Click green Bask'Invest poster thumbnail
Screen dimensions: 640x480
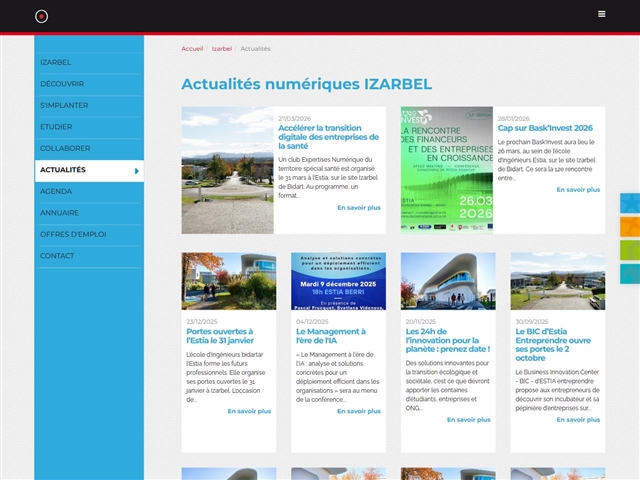(447, 170)
